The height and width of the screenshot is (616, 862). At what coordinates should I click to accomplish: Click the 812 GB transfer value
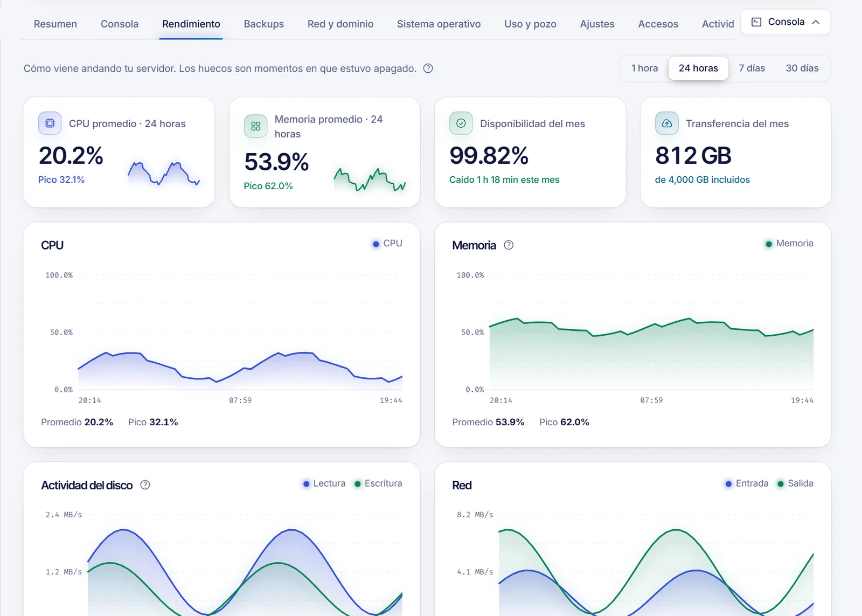(693, 156)
